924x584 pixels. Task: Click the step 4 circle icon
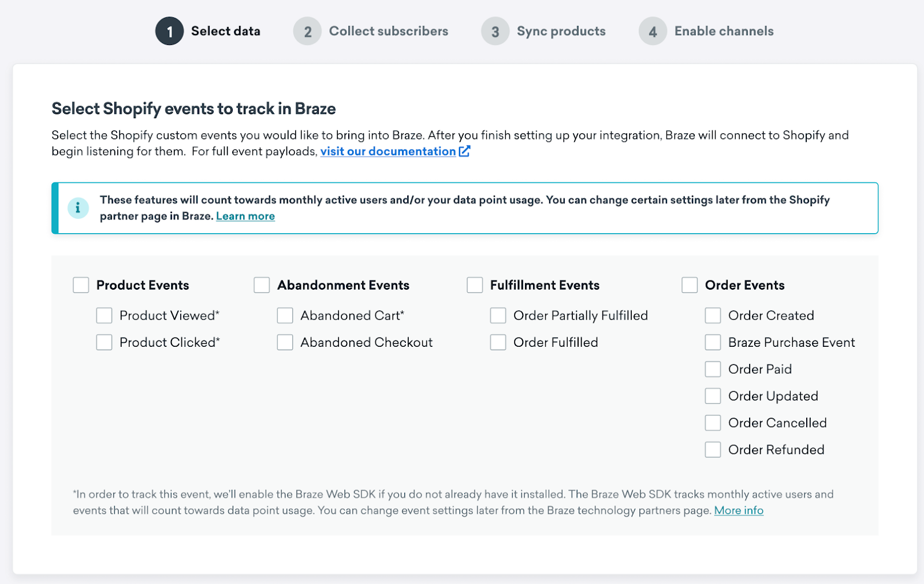pos(653,31)
